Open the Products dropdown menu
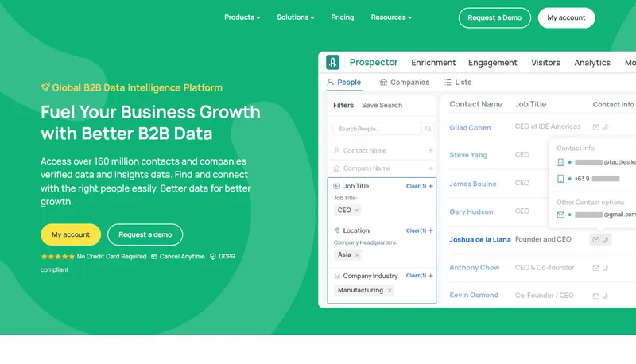The image size is (636, 364). pyautogui.click(x=242, y=17)
